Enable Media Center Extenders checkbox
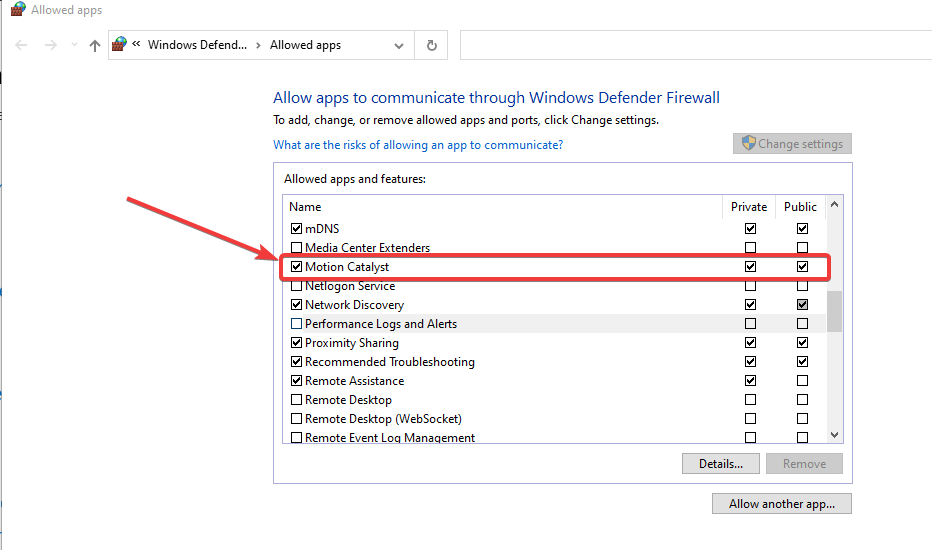 point(297,247)
